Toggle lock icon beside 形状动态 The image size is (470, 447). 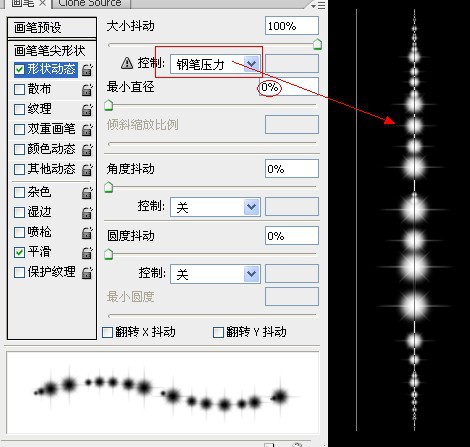click(x=87, y=70)
